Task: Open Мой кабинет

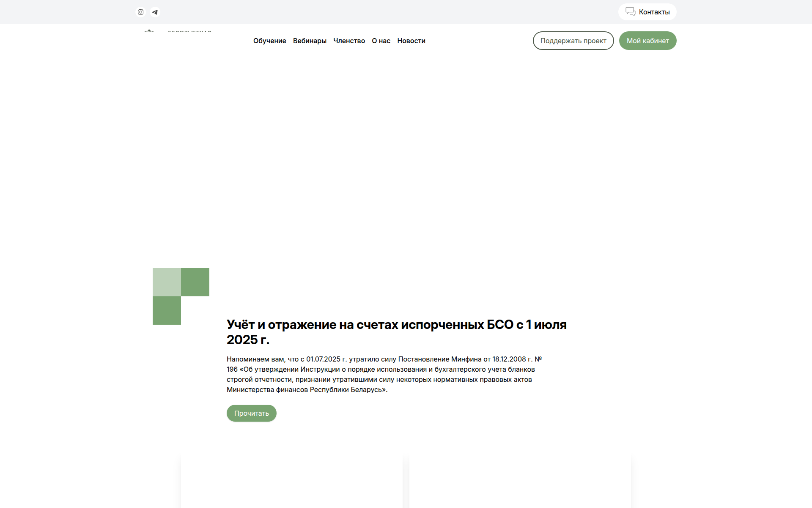Action: coord(647,41)
